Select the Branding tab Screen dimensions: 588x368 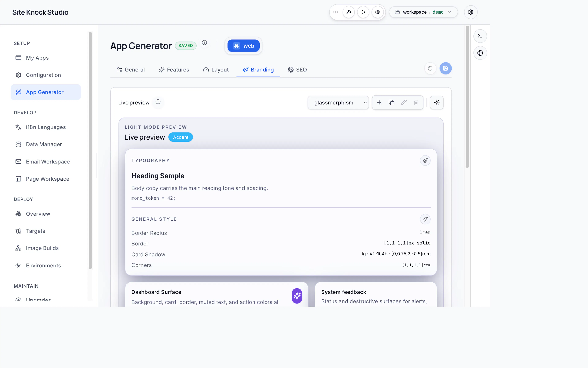coord(258,70)
